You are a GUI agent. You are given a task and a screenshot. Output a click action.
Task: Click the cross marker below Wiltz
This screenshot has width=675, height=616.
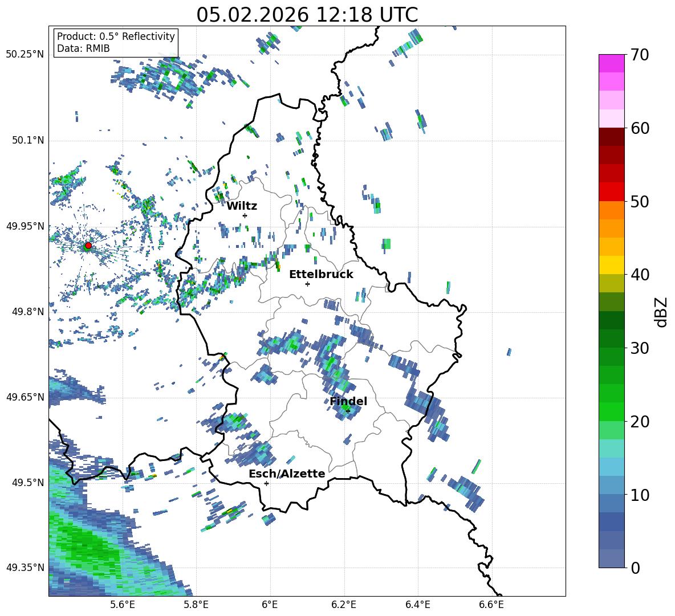coord(245,215)
